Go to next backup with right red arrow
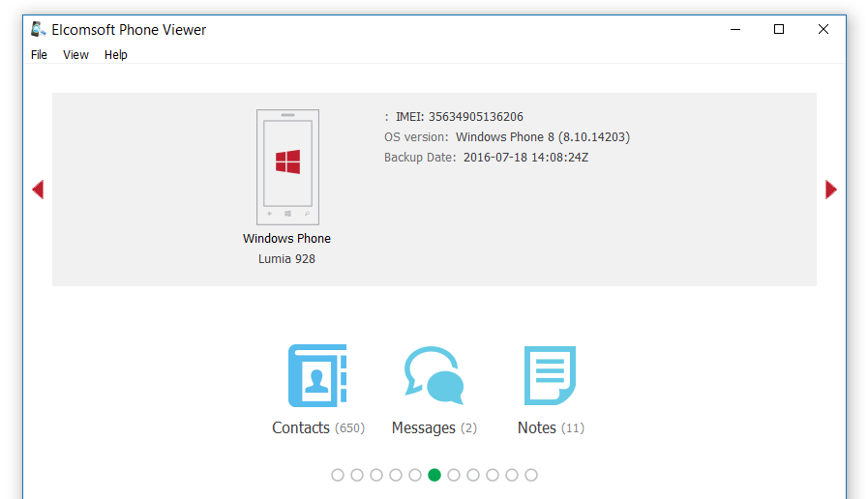Viewport: 868px width, 499px height. (x=831, y=190)
